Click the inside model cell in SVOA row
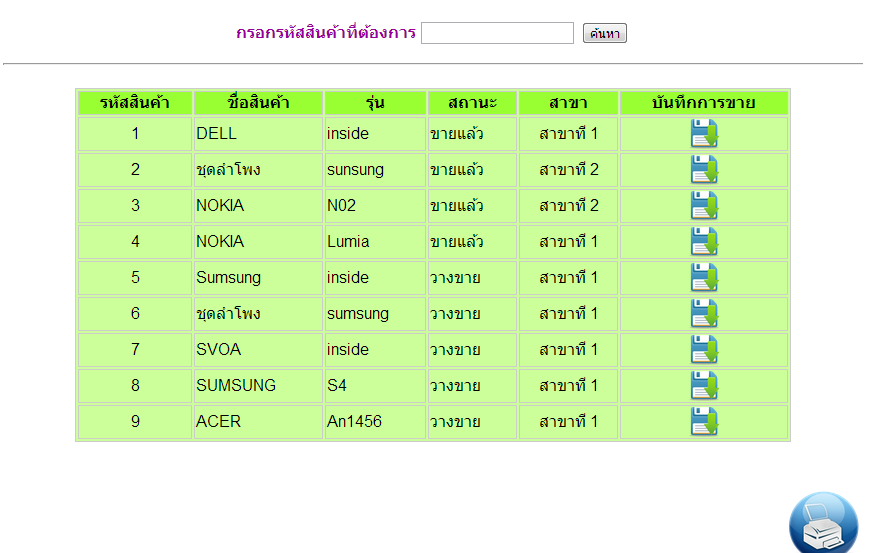Image resolution: width=871 pixels, height=553 pixels. [375, 350]
